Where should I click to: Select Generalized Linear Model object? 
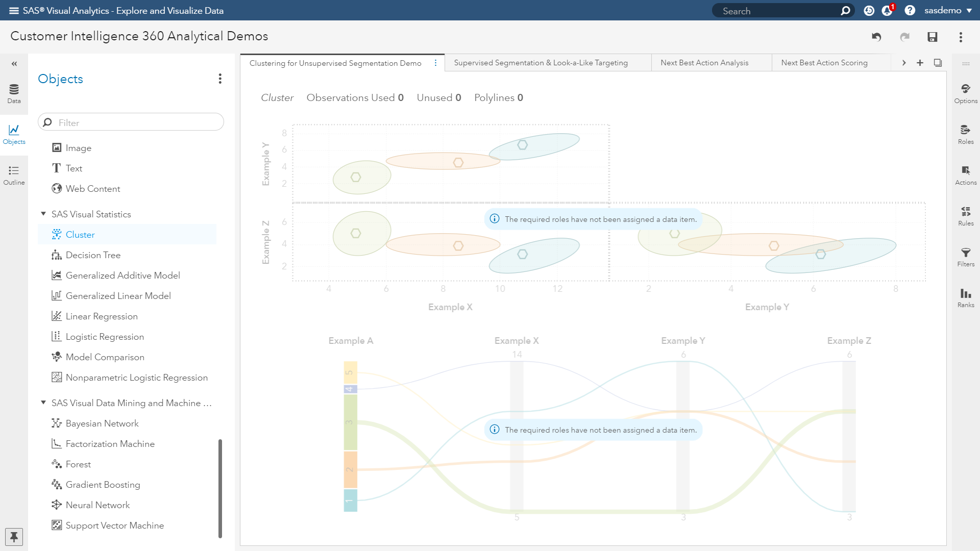click(x=118, y=296)
